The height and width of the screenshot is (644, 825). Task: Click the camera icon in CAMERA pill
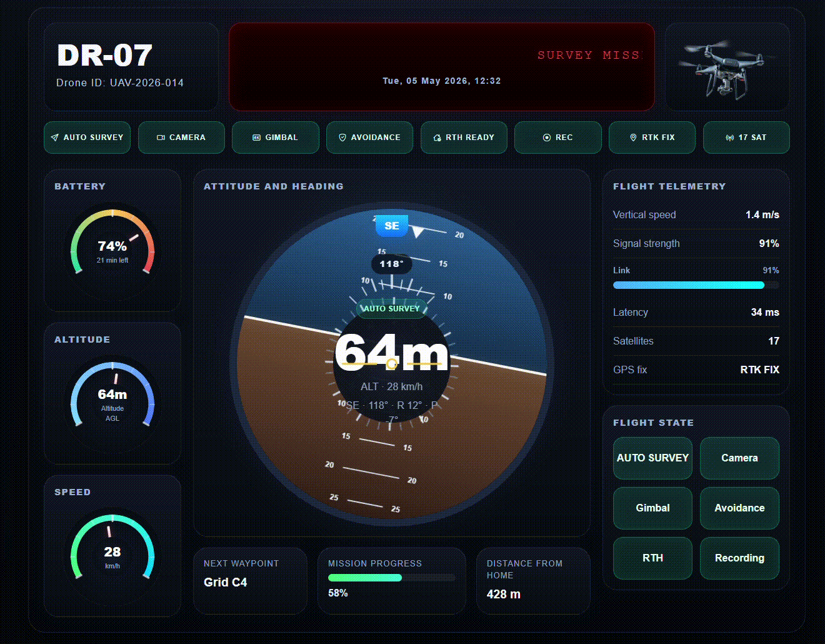(161, 138)
